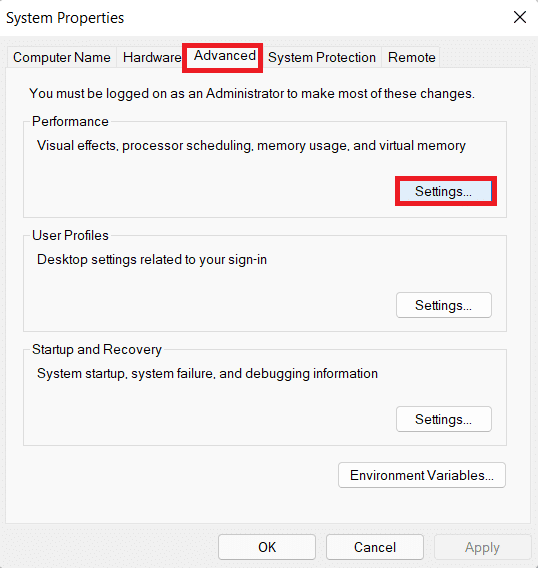
Task: Click the Administrator logon notice text
Action: pos(252,93)
